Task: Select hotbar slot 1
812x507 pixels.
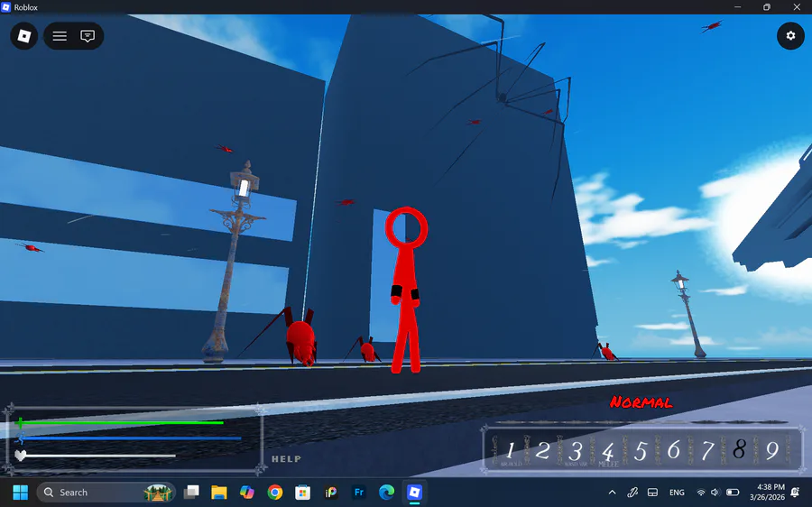Action: click(511, 450)
